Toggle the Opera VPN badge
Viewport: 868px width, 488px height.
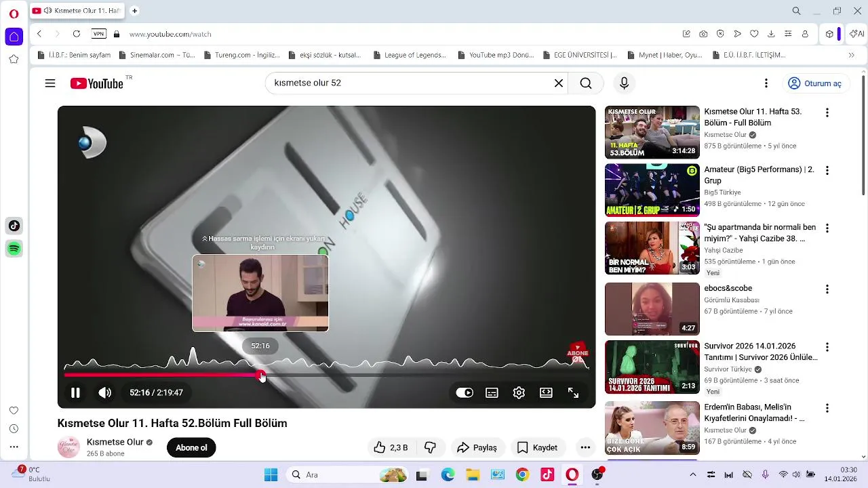coord(99,34)
